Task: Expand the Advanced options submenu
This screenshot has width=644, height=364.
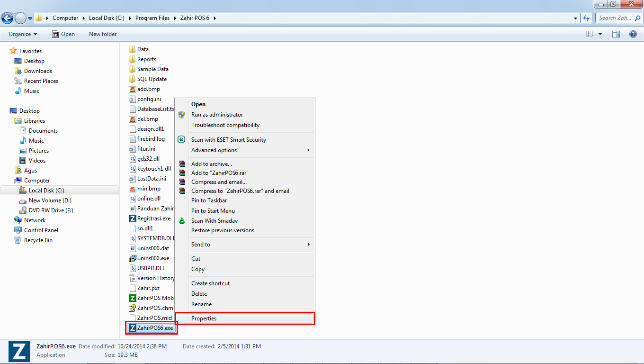Action: [245, 150]
